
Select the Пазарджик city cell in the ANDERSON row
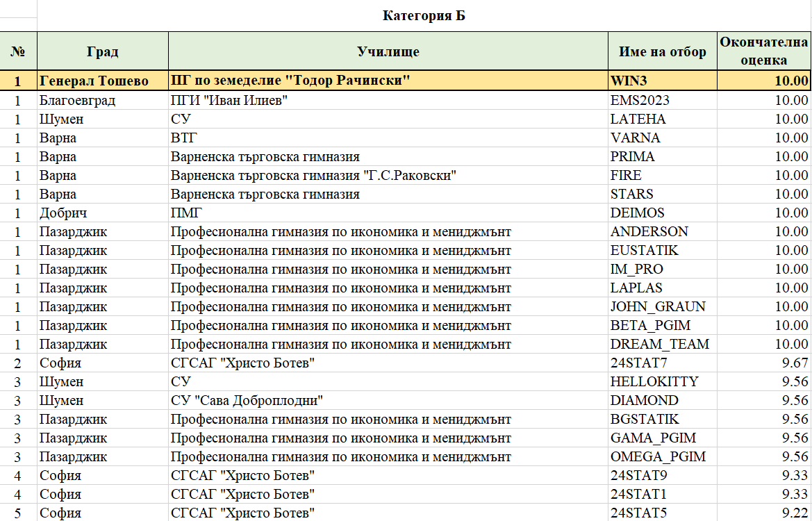(103, 231)
